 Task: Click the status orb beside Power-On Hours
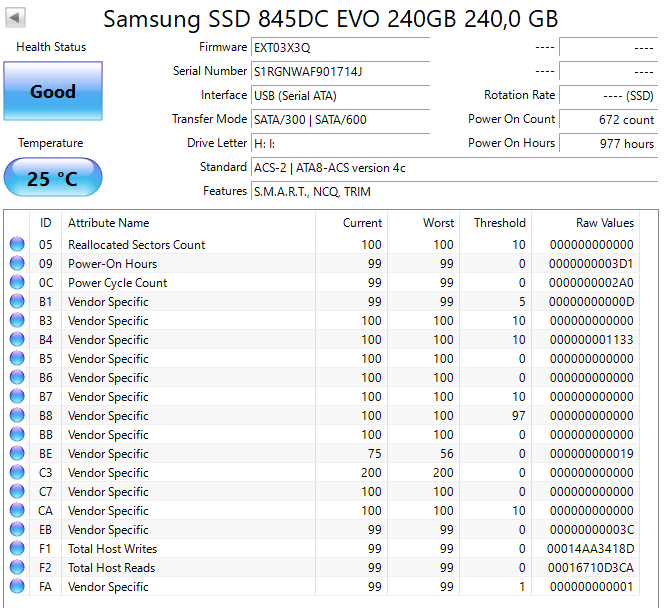tap(17, 264)
